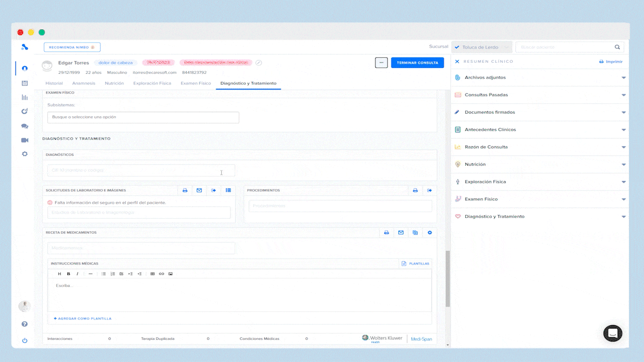Open the settings gear in the sidebar
644x362 pixels.
pyautogui.click(x=25, y=154)
